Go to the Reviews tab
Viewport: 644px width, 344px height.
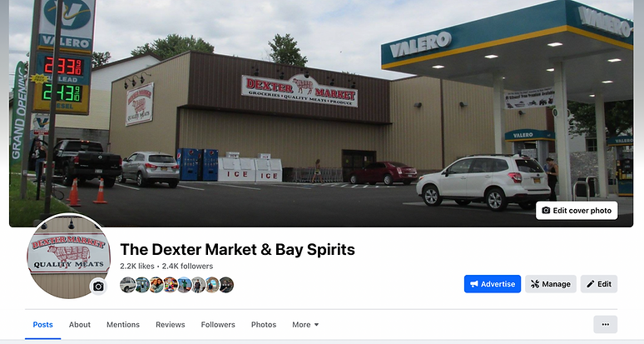tap(171, 325)
